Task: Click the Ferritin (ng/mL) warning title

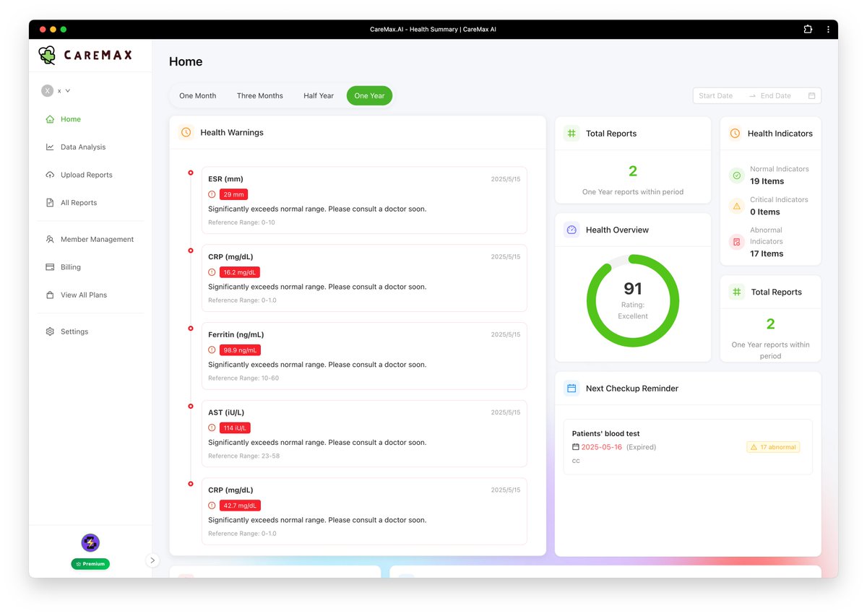Action: pos(236,335)
